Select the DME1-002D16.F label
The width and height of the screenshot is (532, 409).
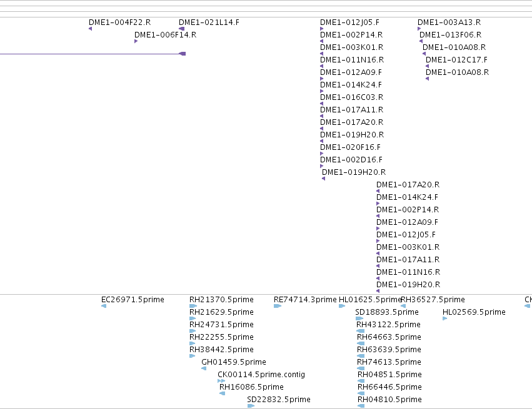pyautogui.click(x=351, y=160)
